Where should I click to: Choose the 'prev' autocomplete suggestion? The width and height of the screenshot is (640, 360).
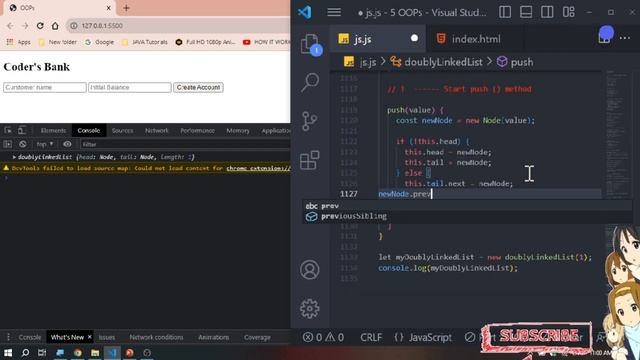point(467,206)
